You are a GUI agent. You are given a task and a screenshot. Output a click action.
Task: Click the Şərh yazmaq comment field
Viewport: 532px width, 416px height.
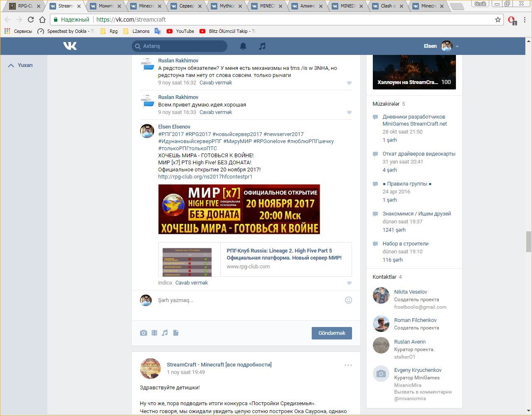[249, 300]
